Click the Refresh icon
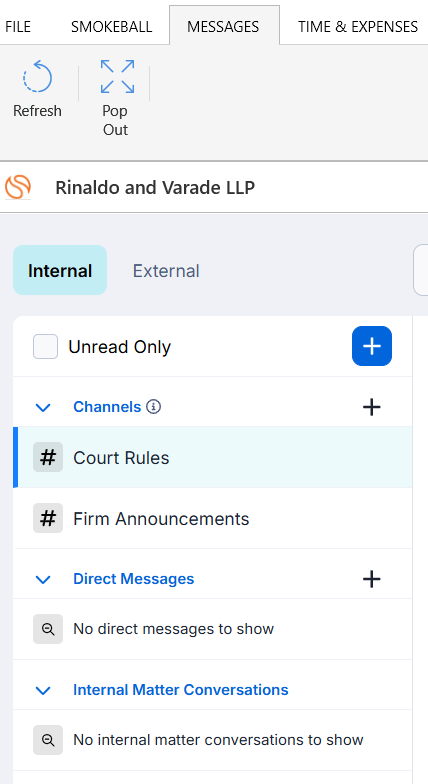 click(x=38, y=76)
